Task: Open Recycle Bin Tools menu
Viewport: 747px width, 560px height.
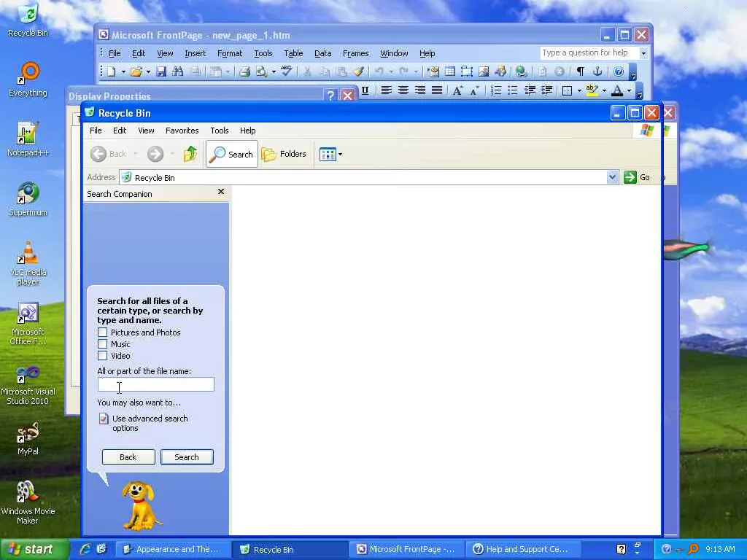Action: click(x=219, y=131)
